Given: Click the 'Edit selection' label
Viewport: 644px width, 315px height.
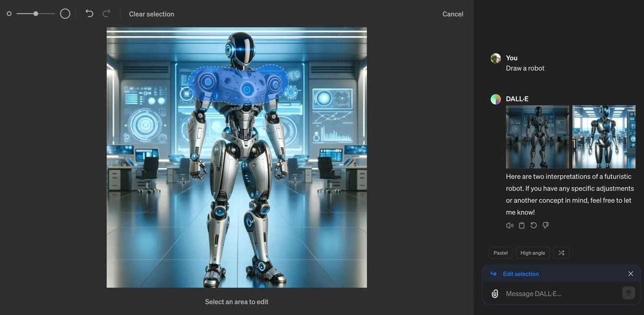Looking at the screenshot, I should 520,274.
